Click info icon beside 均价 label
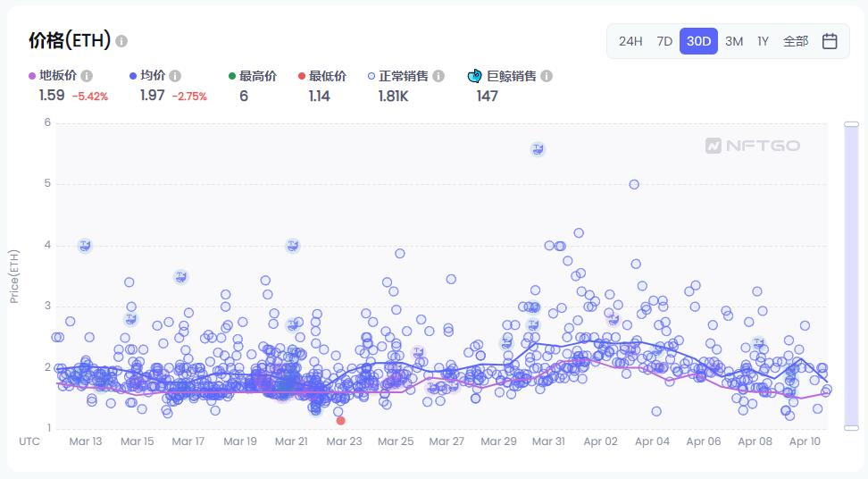868x479 pixels. tap(175, 76)
